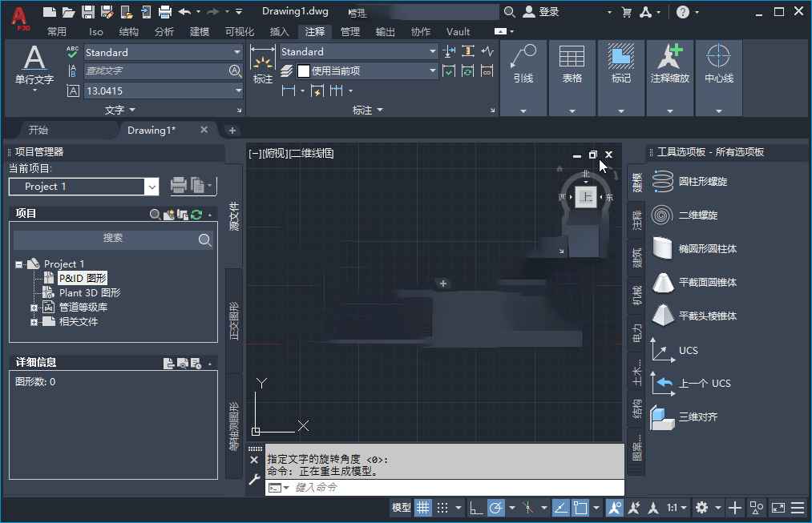Open annotation scaling (注释缩放) tool
Screen dimensions: 812x523
point(669,65)
